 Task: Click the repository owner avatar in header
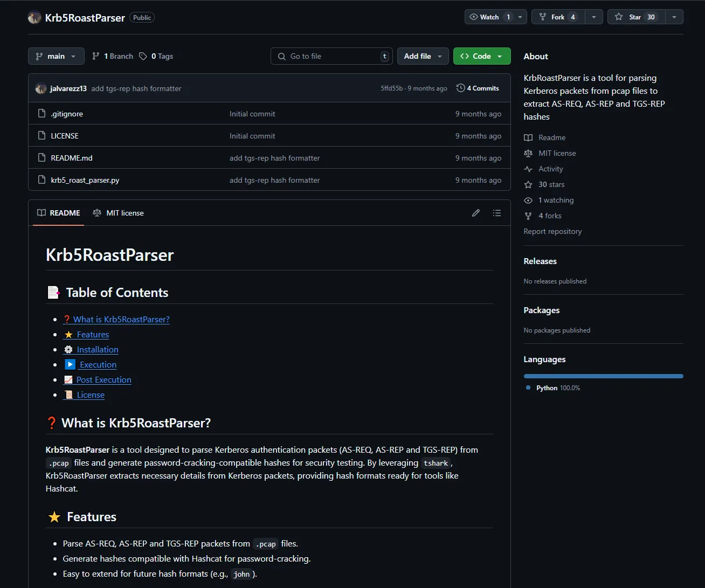click(34, 17)
